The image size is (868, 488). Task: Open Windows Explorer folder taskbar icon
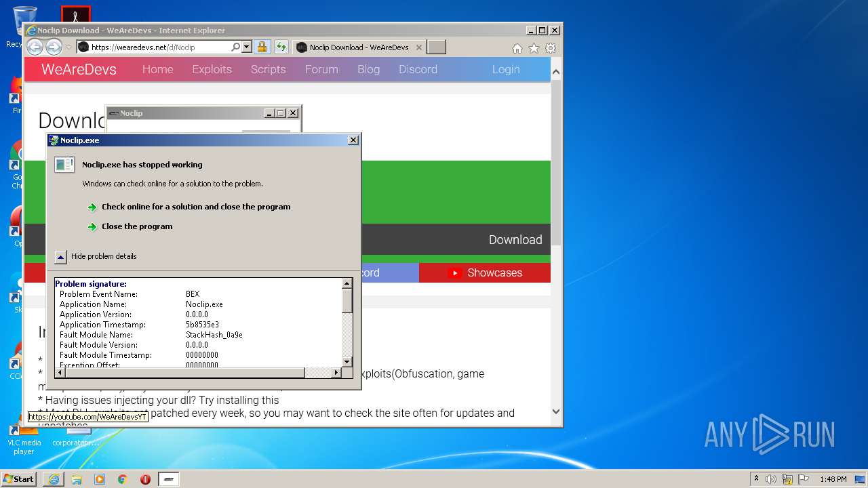pyautogui.click(x=77, y=479)
